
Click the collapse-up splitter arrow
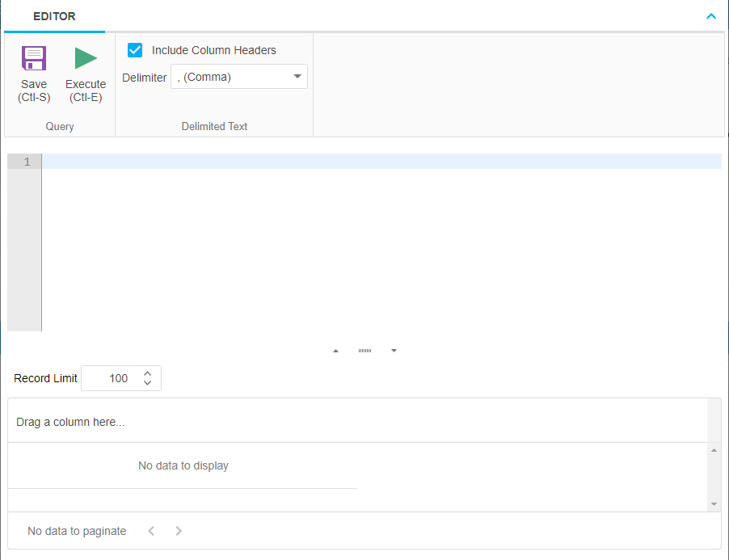[335, 350]
